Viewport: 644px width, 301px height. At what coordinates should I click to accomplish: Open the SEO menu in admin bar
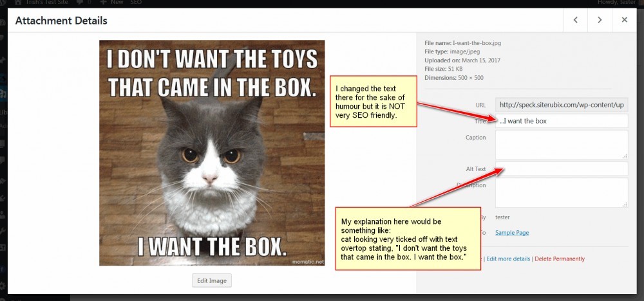click(x=136, y=3)
